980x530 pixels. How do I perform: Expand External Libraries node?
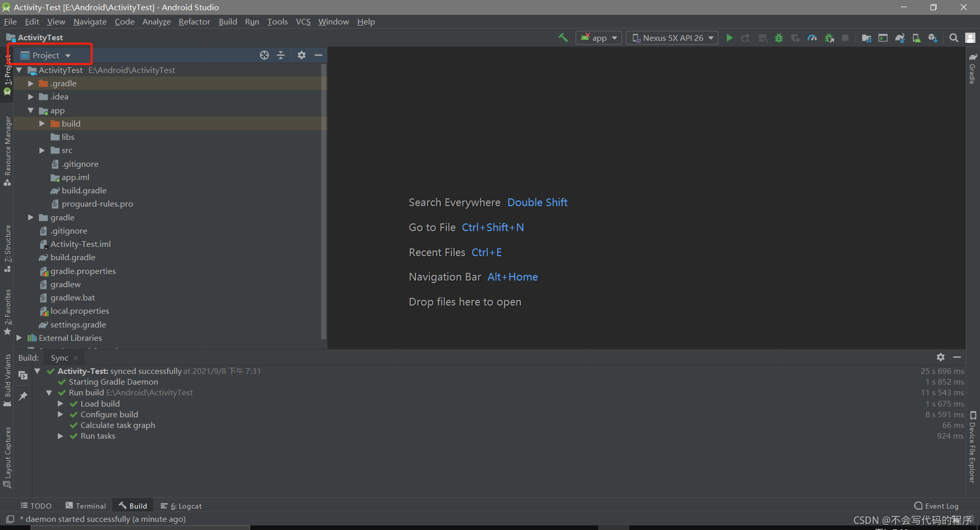19,338
